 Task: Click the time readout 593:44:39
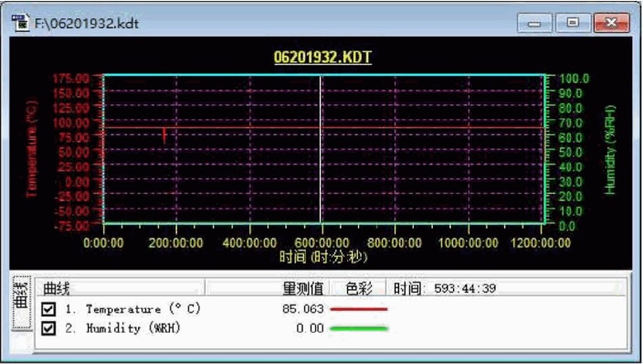(465, 288)
